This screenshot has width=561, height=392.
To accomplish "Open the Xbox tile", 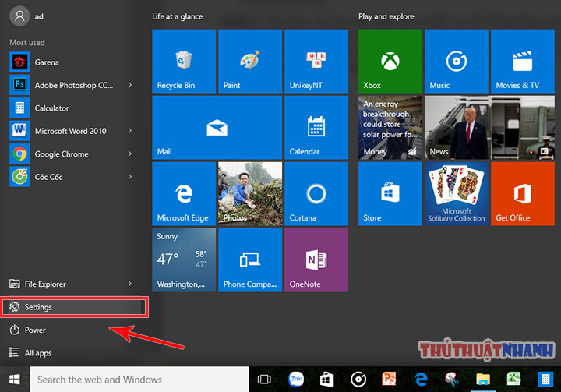I will tap(390, 62).
